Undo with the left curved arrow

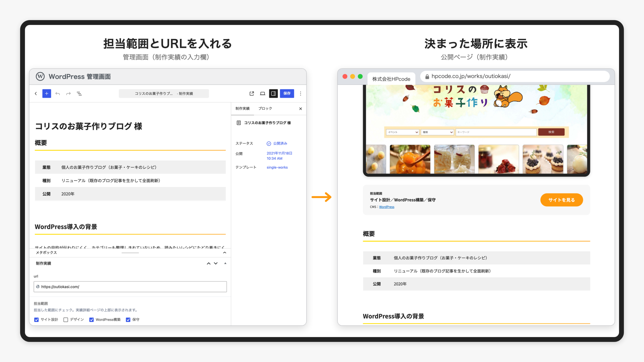point(58,94)
